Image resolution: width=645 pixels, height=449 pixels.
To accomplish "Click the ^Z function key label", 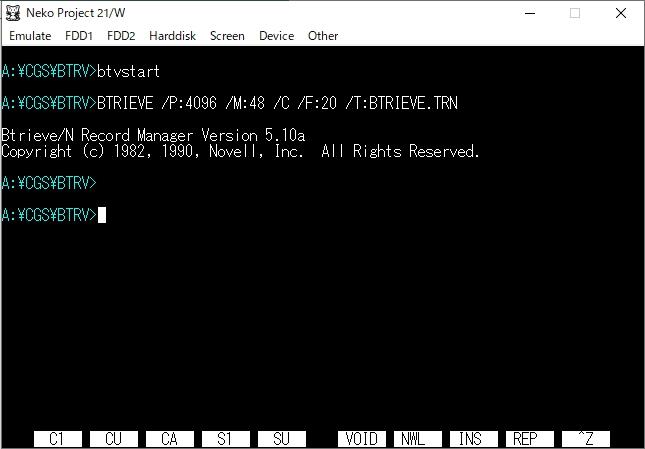I will (585, 439).
